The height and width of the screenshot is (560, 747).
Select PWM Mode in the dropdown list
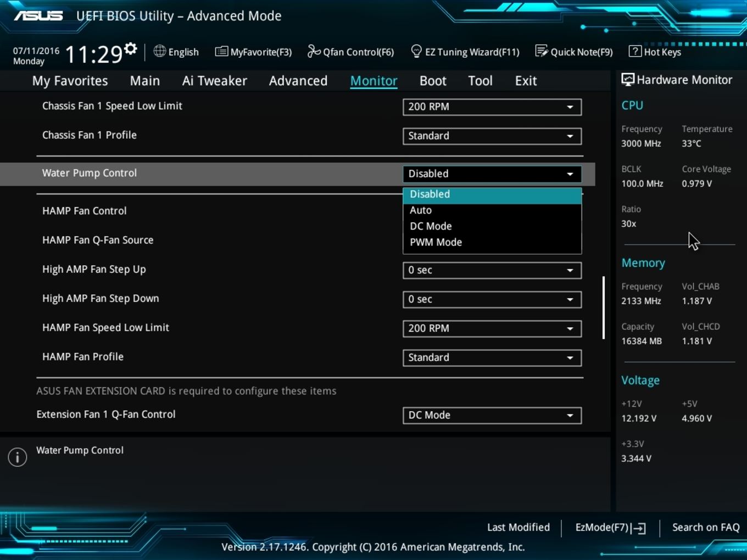pyautogui.click(x=492, y=242)
